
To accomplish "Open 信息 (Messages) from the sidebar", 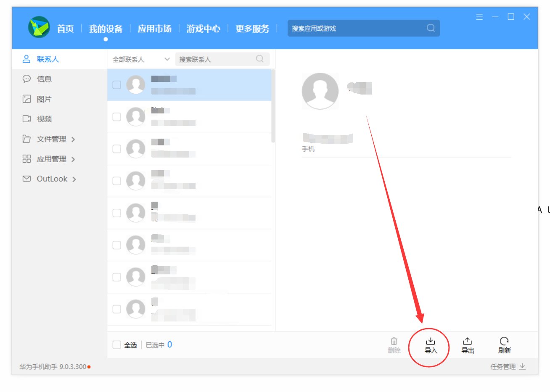I will (44, 79).
